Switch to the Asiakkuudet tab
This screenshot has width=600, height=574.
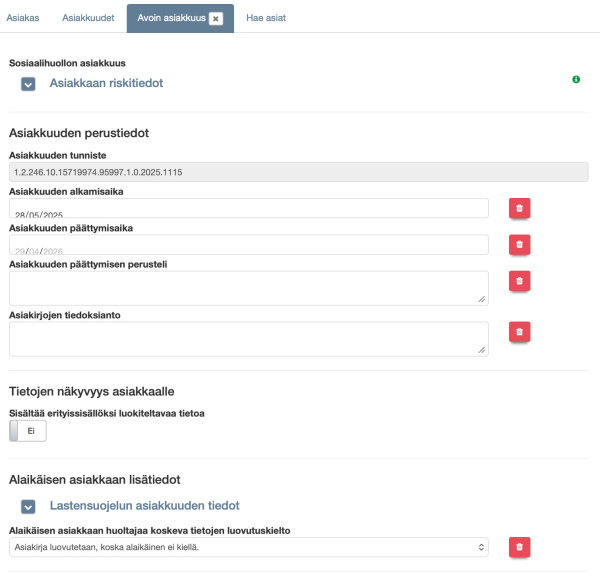[88, 18]
